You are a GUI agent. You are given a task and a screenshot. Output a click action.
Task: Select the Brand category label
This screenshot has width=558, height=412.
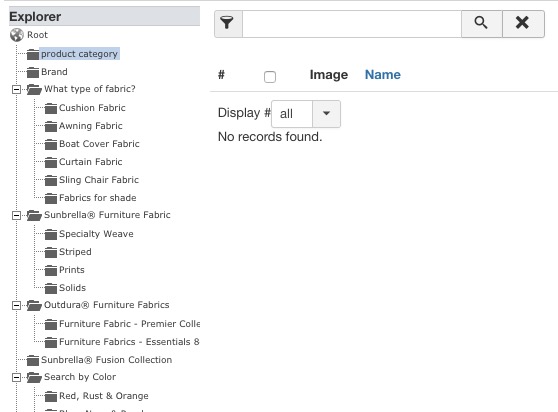[54, 72]
